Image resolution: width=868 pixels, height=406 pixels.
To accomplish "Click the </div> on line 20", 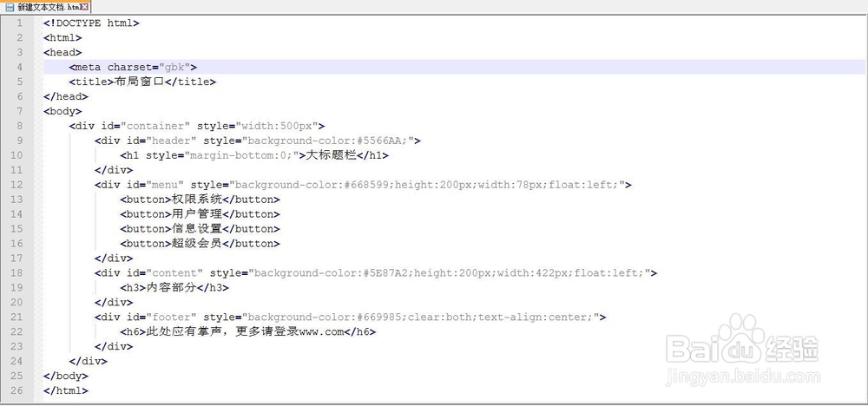I will (114, 303).
